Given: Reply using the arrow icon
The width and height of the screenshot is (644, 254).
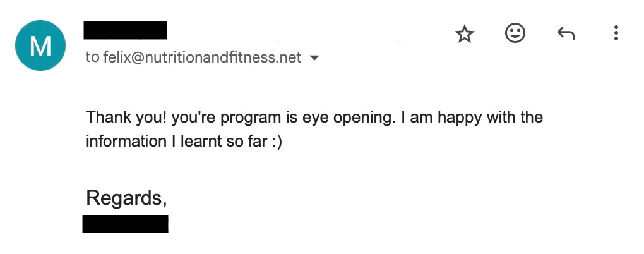Looking at the screenshot, I should 565,34.
